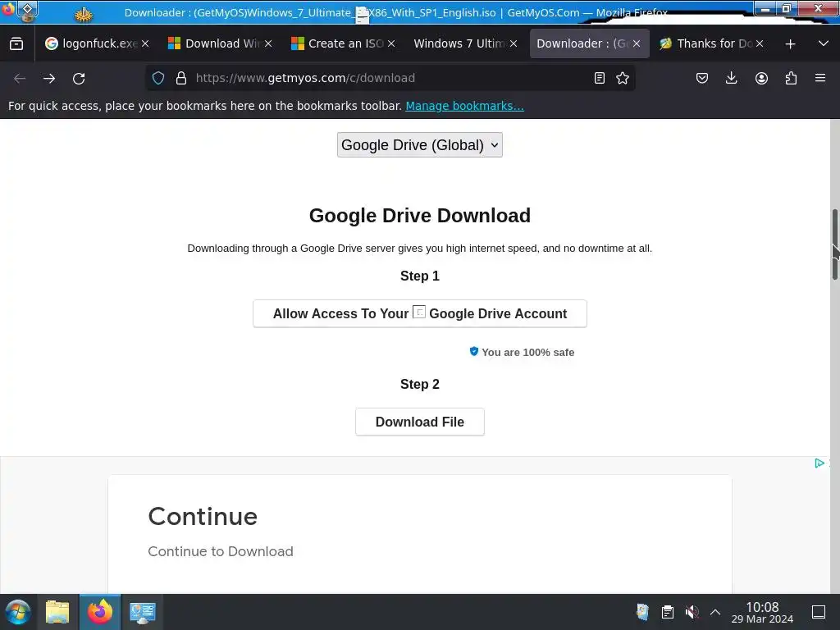Click the tray icon left of clipboard

(643, 612)
